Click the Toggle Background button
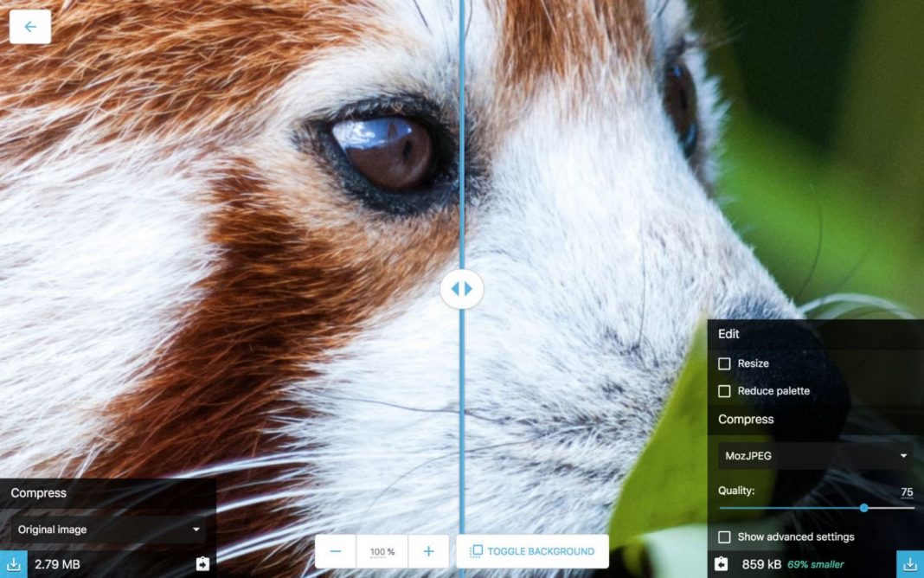The height and width of the screenshot is (578, 924). tap(532, 551)
